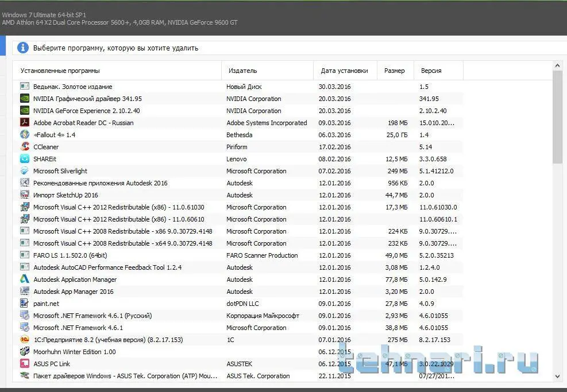
Task: Sort by Дата установки column header
Action: (x=345, y=71)
